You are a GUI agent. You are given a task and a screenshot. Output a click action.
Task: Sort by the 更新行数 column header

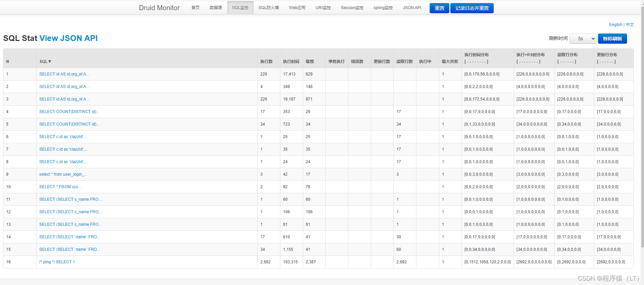click(382, 62)
